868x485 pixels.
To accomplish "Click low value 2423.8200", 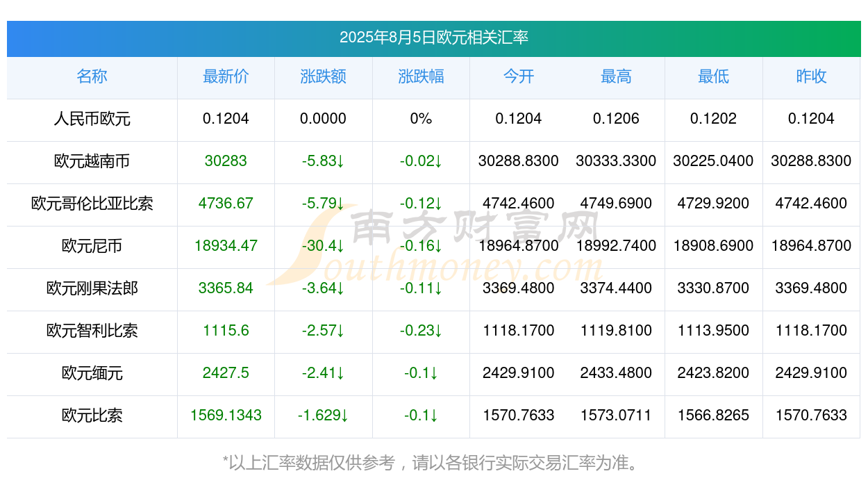I will click(713, 373).
